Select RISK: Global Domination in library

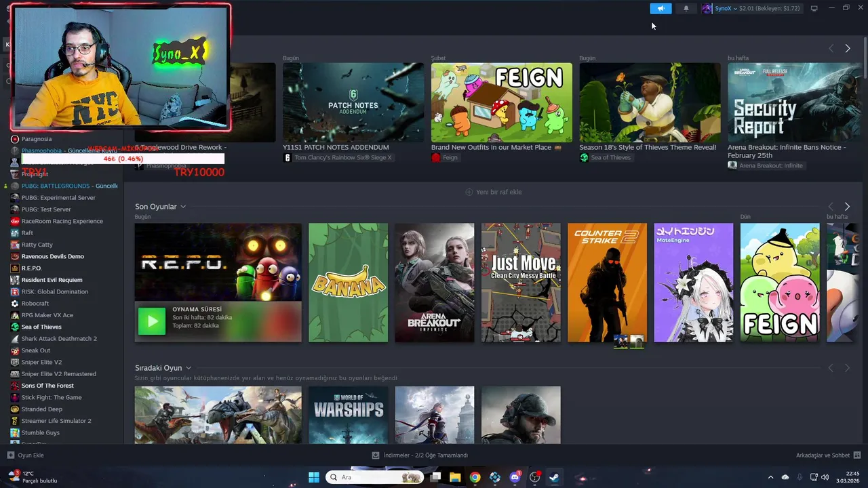(x=54, y=291)
